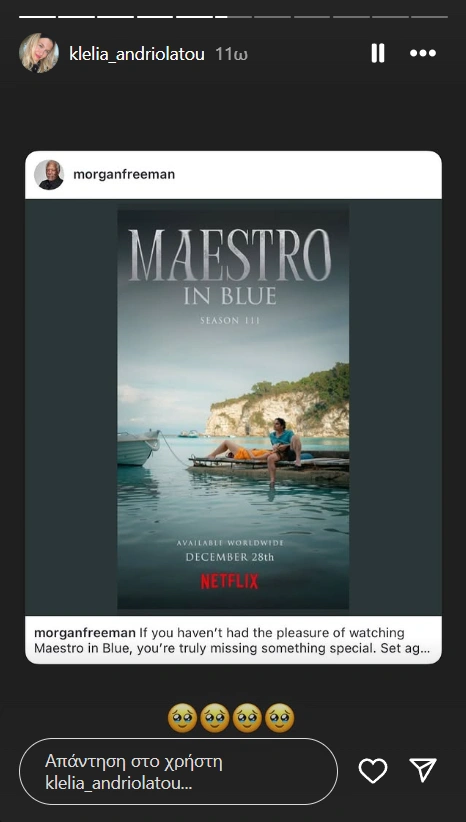Click the klelia_andriolatou username
This screenshot has width=466, height=822.
(x=137, y=54)
